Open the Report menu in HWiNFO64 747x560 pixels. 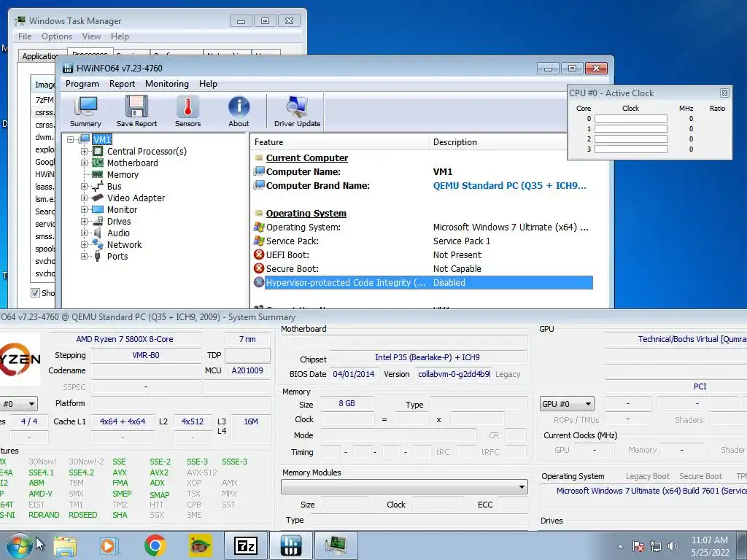coord(122,84)
